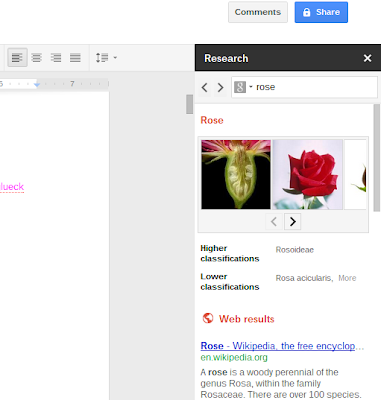This screenshot has height=400, width=381.
Task: Click the Lower classifications label
Action: (230, 282)
